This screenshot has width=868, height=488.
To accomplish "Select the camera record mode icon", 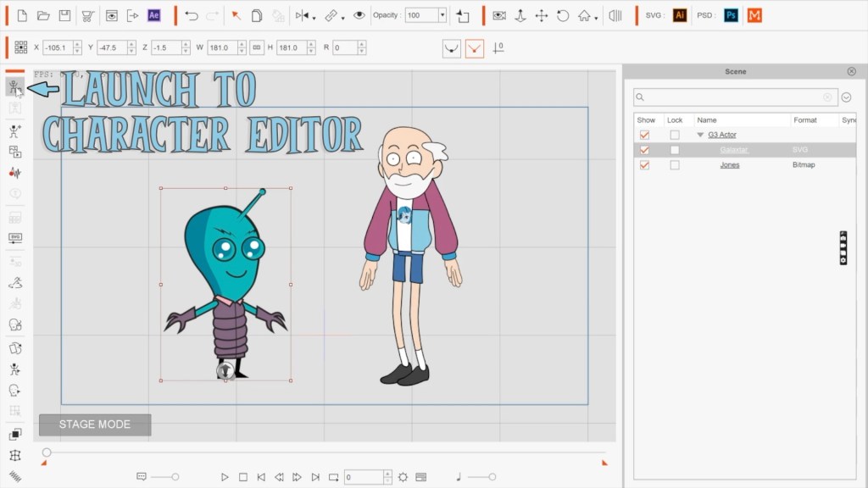I will pyautogui.click(x=498, y=15).
